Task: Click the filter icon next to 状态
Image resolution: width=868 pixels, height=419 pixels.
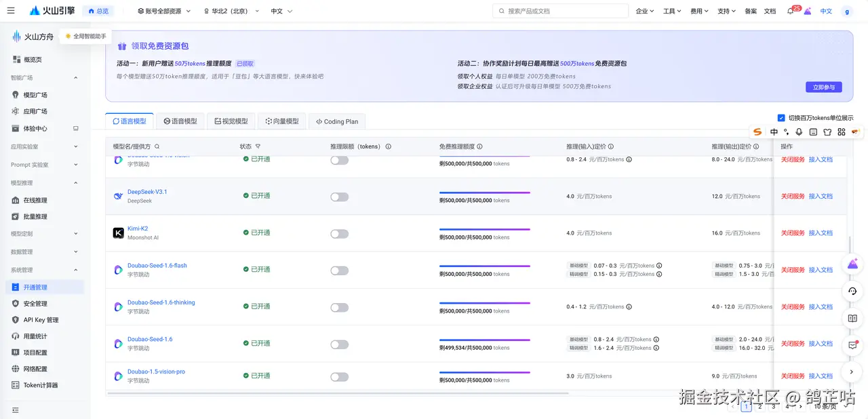Action: 258,146
